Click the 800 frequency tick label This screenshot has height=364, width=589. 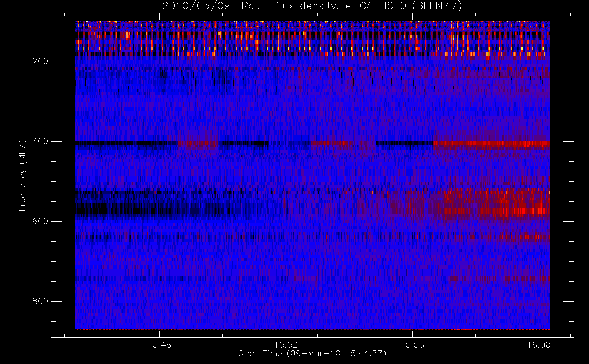click(x=40, y=301)
